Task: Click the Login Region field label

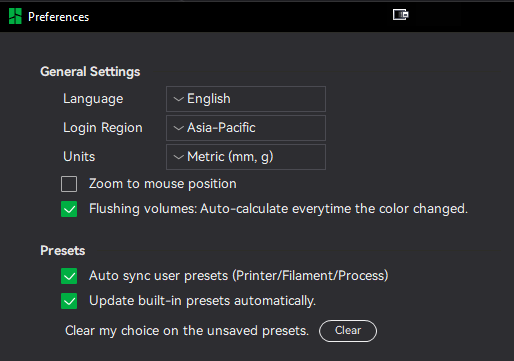Action: [x=103, y=128]
